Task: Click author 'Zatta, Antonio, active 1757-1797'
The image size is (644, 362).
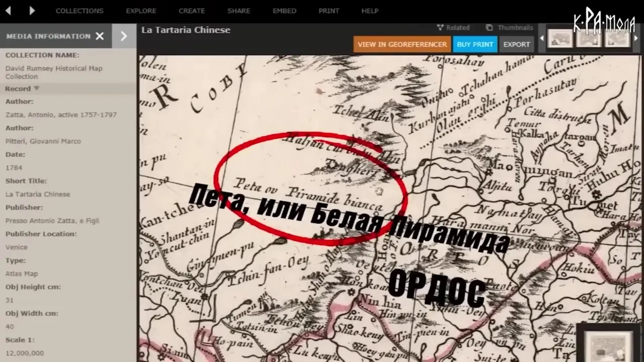Action: tap(61, 115)
